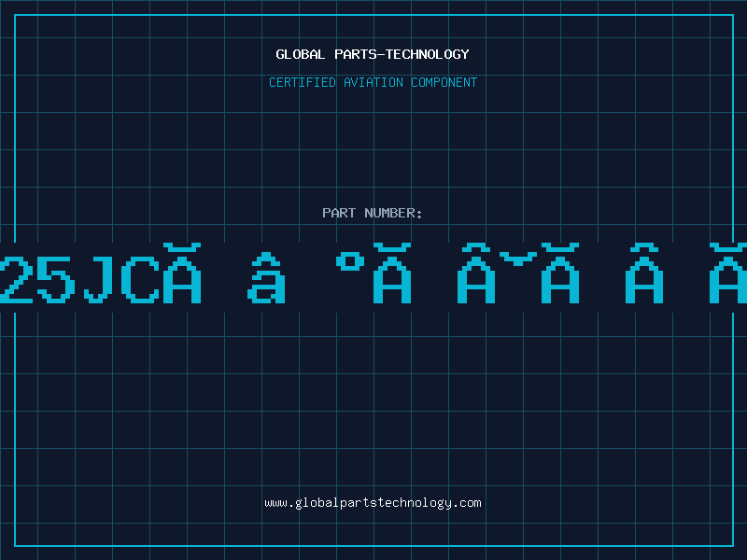Click the GLOBAL PARTS-TECHNOLOGY heading
The width and height of the screenshot is (747, 560).
click(373, 54)
